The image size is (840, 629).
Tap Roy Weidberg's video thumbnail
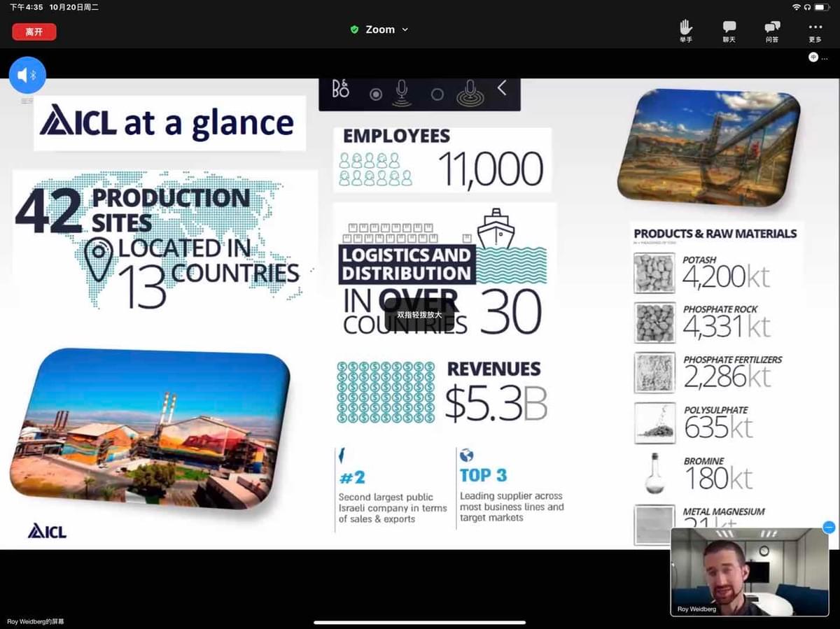point(749,572)
